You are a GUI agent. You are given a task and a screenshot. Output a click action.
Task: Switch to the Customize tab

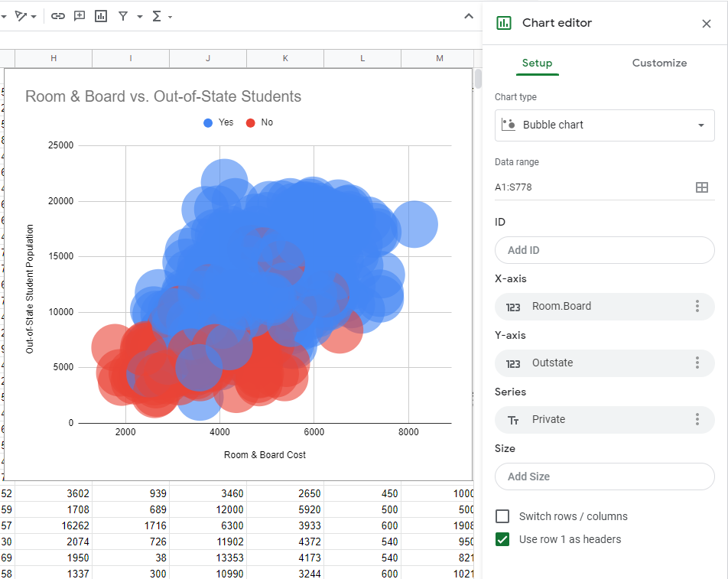coord(659,63)
